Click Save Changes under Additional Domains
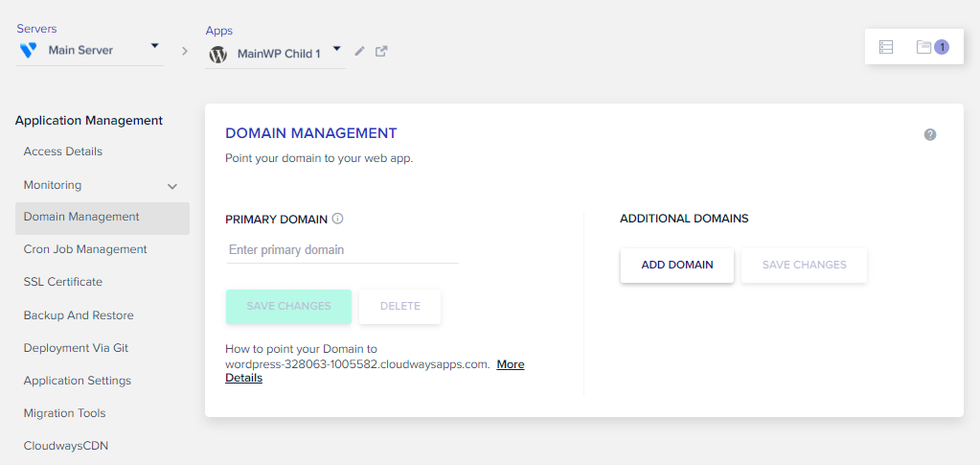The width and height of the screenshot is (980, 465). (805, 266)
